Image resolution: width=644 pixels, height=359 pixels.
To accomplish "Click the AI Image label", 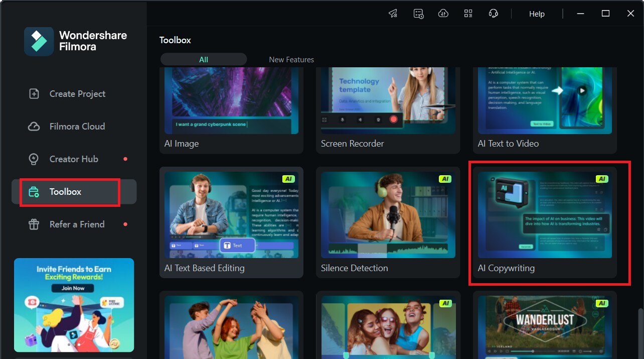I will pyautogui.click(x=182, y=144).
